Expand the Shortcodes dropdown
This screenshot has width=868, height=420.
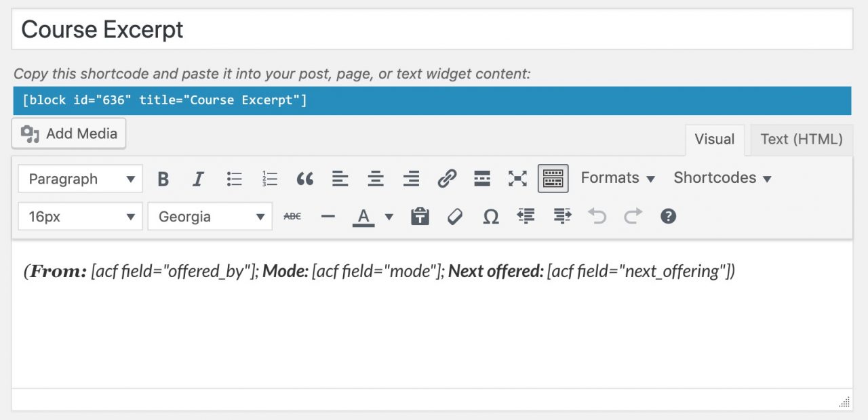coord(722,177)
